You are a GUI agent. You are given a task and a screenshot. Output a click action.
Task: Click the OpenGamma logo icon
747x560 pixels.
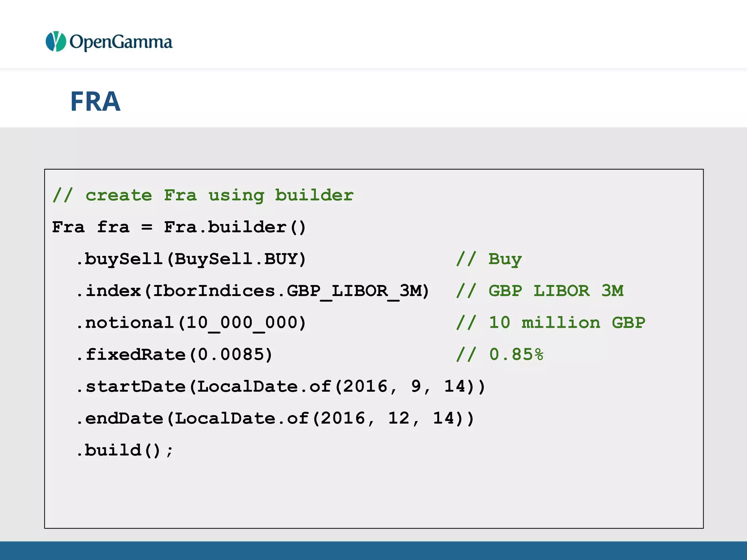click(x=56, y=41)
